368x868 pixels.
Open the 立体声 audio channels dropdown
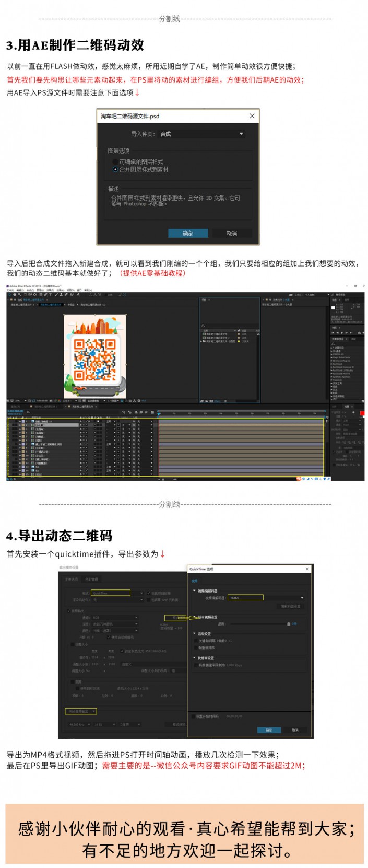click(130, 725)
